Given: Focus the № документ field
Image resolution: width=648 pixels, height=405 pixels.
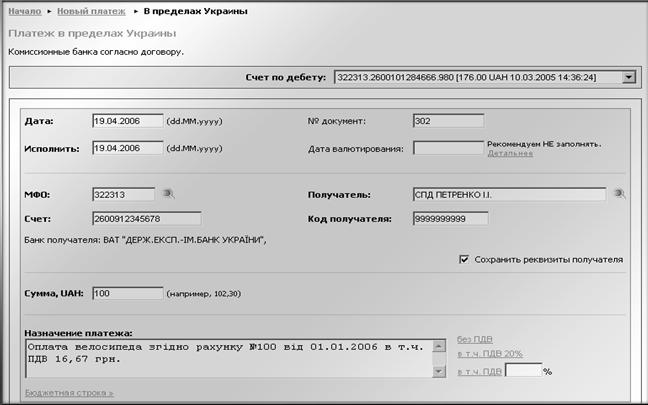Looking at the screenshot, I should [x=447, y=121].
